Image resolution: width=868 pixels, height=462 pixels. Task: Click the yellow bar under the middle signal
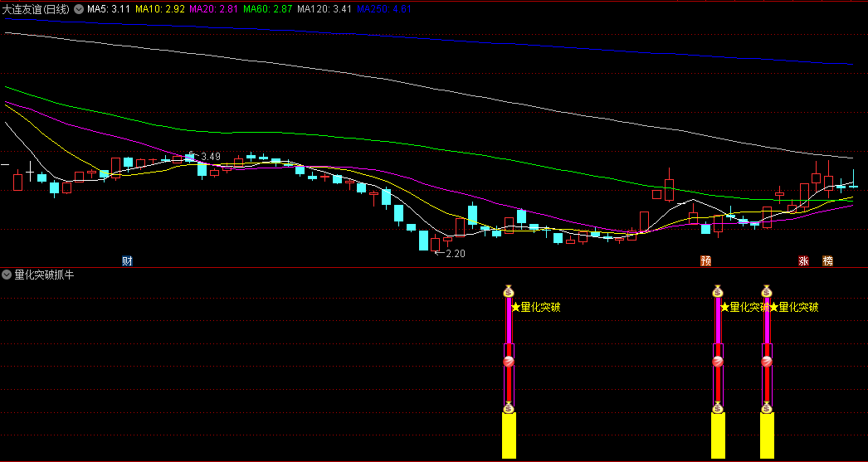pos(718,436)
